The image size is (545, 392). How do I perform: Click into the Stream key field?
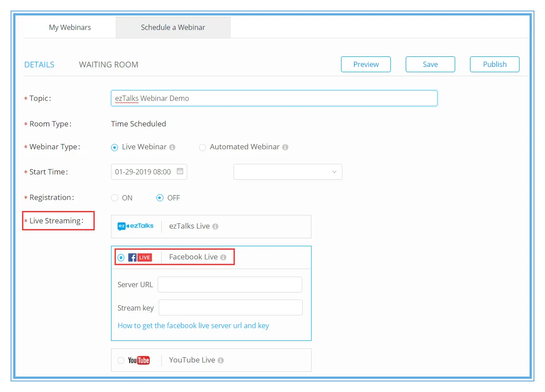pyautogui.click(x=230, y=307)
